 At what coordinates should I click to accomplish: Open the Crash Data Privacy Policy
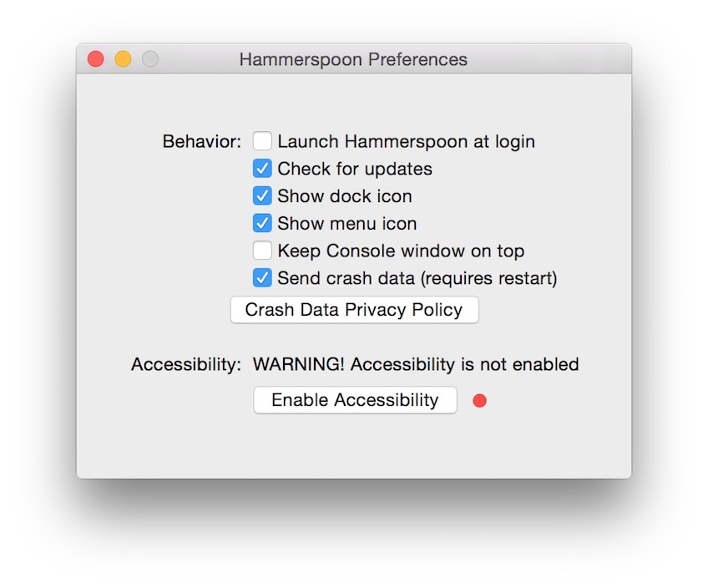(x=354, y=310)
